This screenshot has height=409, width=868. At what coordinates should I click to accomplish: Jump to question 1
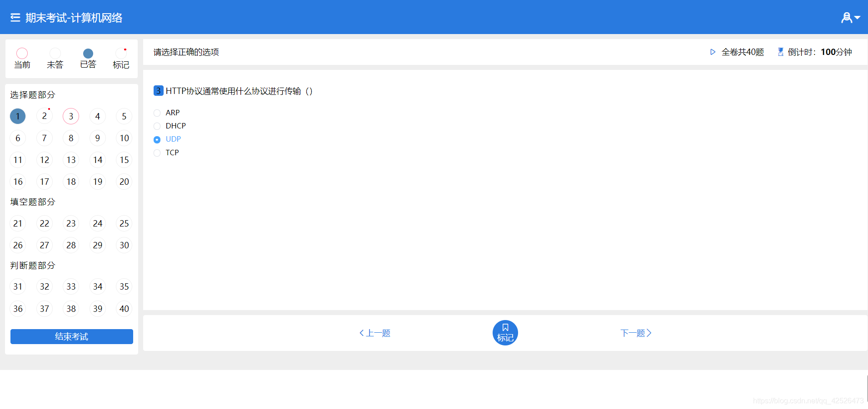18,116
